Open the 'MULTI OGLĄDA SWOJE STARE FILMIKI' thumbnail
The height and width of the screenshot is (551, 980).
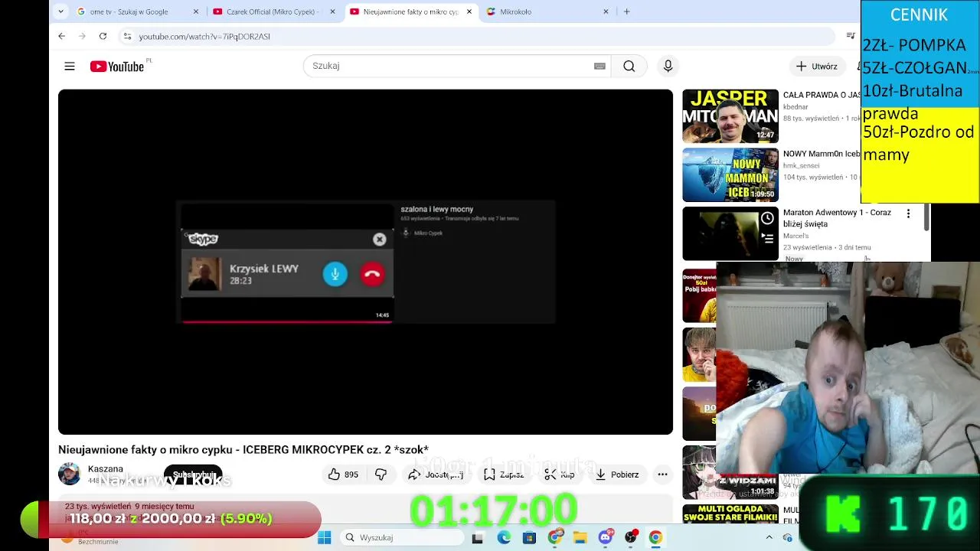tap(730, 514)
